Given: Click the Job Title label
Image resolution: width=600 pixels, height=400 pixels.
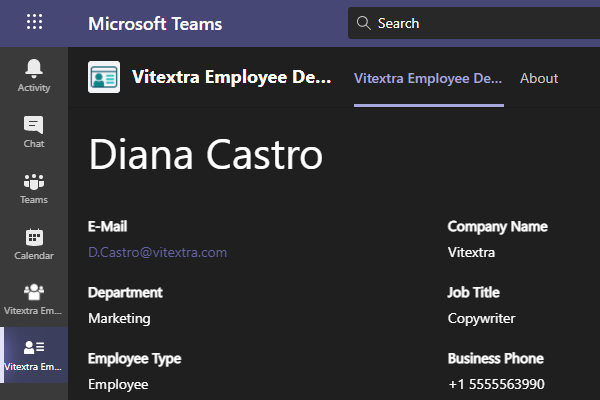Looking at the screenshot, I should pyautogui.click(x=473, y=292).
